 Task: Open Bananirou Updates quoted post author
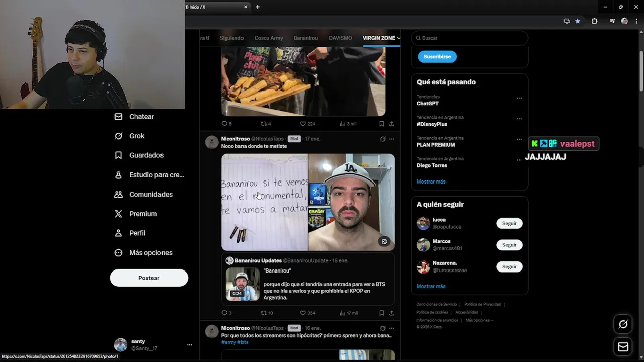click(x=258, y=261)
